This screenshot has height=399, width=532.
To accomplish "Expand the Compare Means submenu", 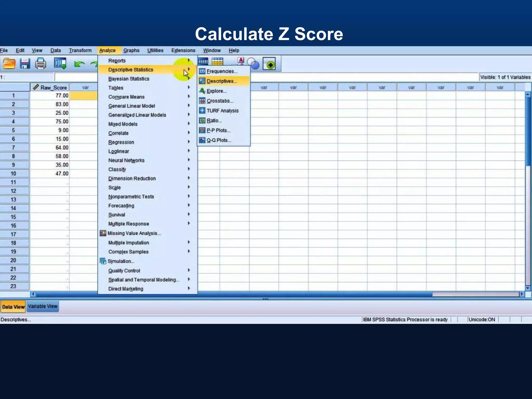I will (148, 97).
